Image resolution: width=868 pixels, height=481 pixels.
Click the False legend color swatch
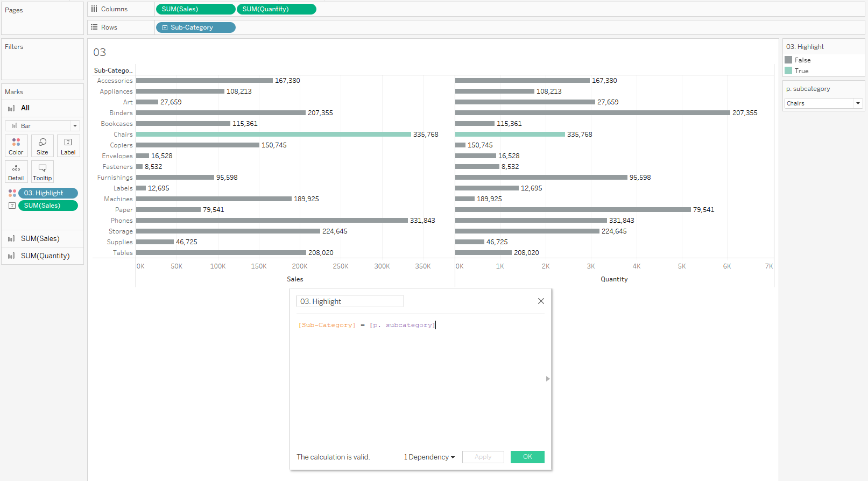click(788, 60)
